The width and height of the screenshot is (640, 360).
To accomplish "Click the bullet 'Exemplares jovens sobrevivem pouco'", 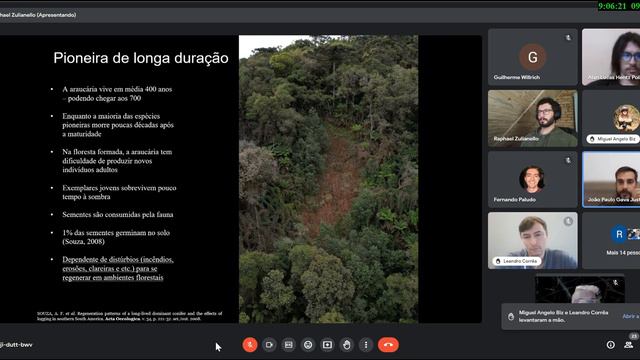I will click(x=119, y=192).
